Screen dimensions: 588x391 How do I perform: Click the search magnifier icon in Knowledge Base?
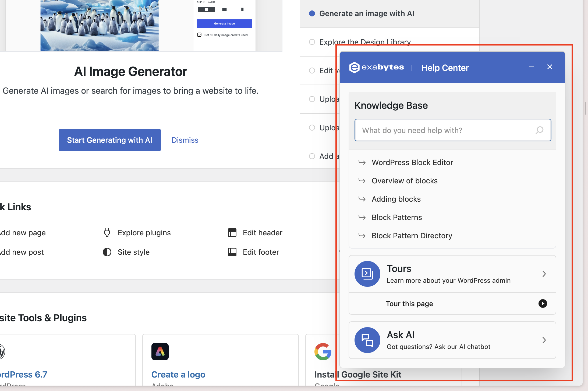539,130
